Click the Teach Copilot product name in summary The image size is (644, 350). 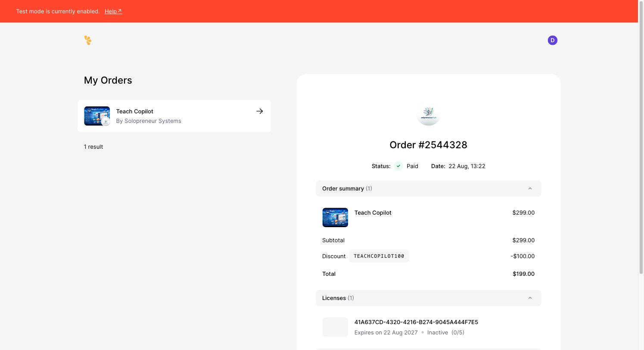pyautogui.click(x=373, y=212)
